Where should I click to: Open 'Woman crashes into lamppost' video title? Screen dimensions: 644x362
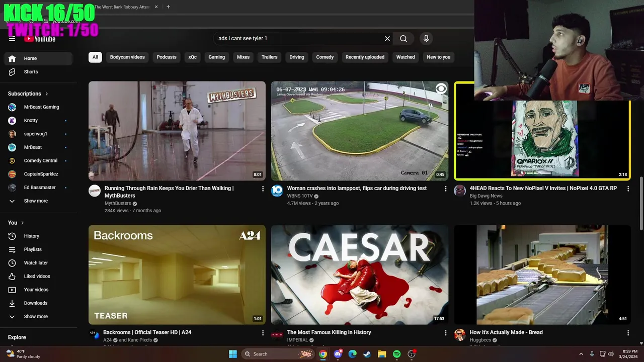coord(357,188)
